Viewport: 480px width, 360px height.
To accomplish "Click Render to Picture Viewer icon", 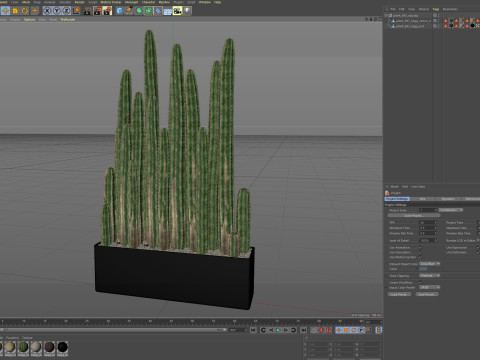I will [97, 11].
